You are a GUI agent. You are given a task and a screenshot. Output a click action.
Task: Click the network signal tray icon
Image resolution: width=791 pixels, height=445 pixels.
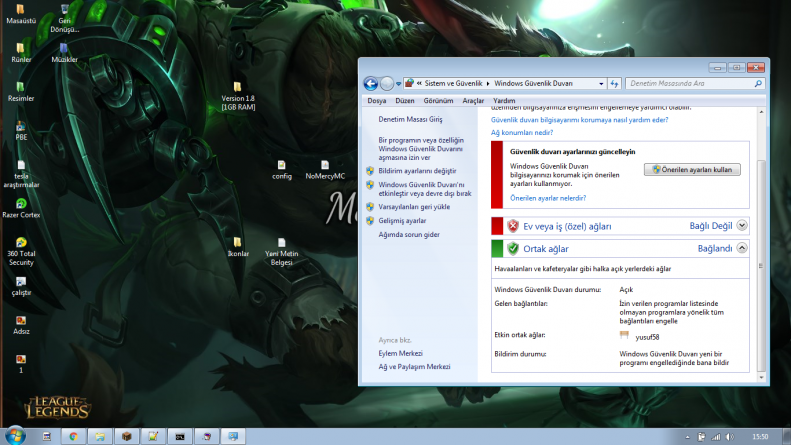(715, 437)
